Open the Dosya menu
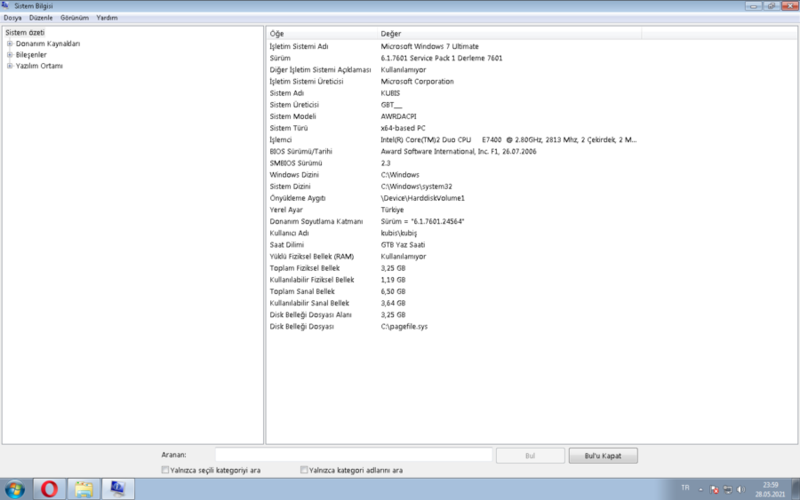 [x=13, y=18]
